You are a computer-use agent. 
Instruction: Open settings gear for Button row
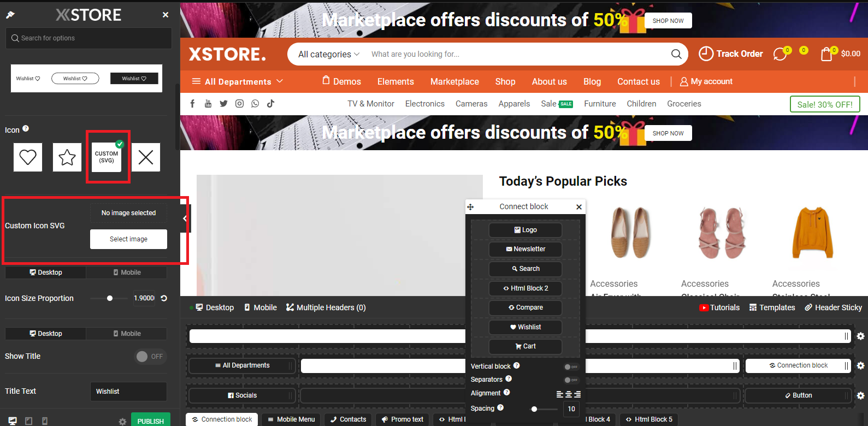click(x=860, y=395)
